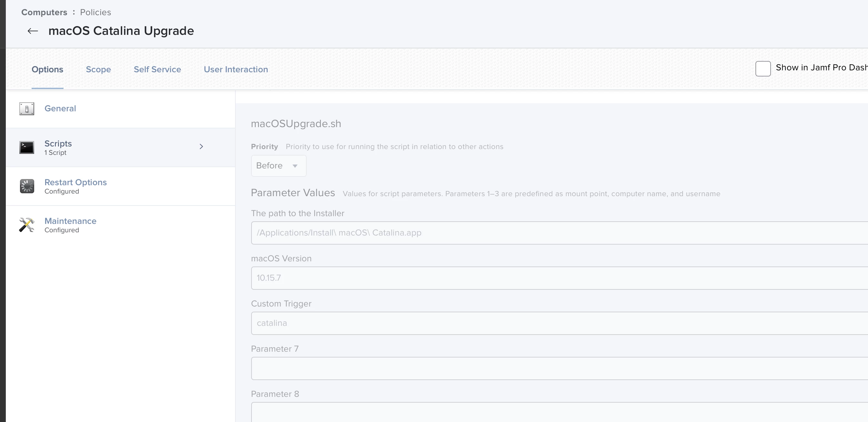Open the General payload link
Viewport: 868px width, 422px height.
(60, 108)
